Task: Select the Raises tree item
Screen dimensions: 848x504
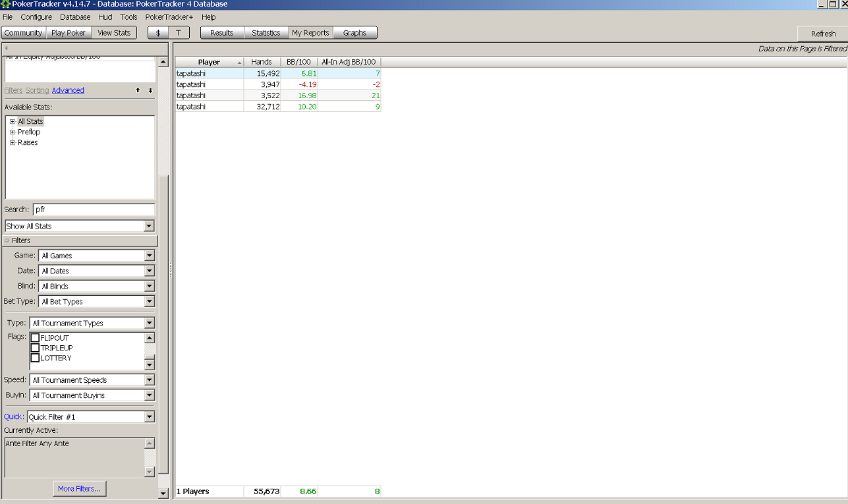Action: click(x=28, y=142)
